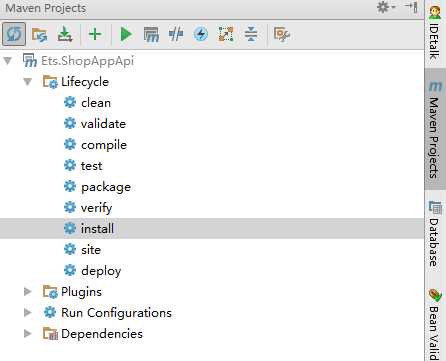446x361 pixels.
Task: Click the Lifecycle folder icon
Action: [50, 82]
